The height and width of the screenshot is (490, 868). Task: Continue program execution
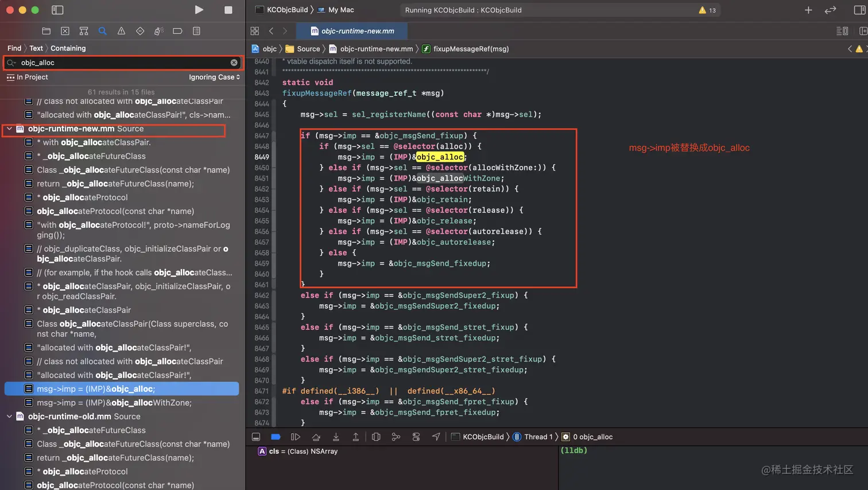point(296,437)
